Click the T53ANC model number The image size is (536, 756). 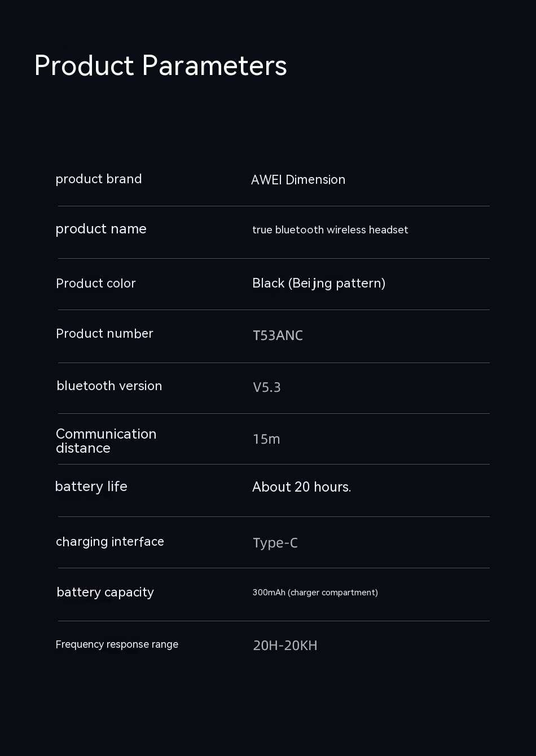278,335
